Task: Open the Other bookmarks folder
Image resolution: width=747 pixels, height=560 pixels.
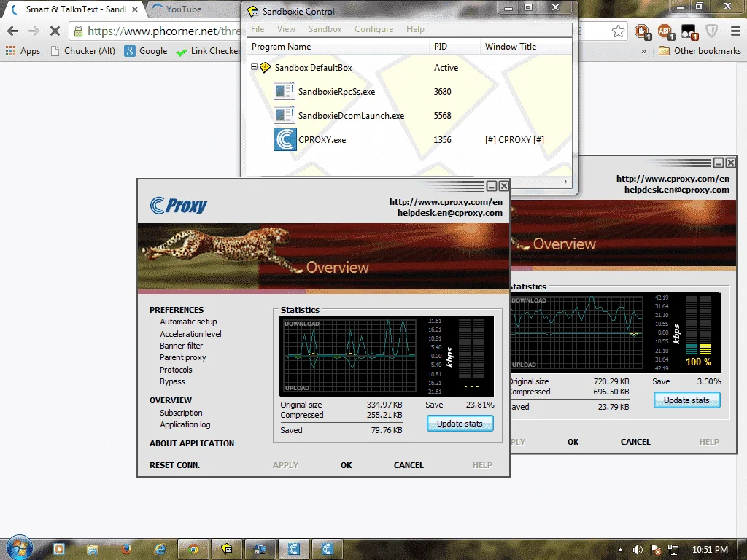Action: [700, 51]
